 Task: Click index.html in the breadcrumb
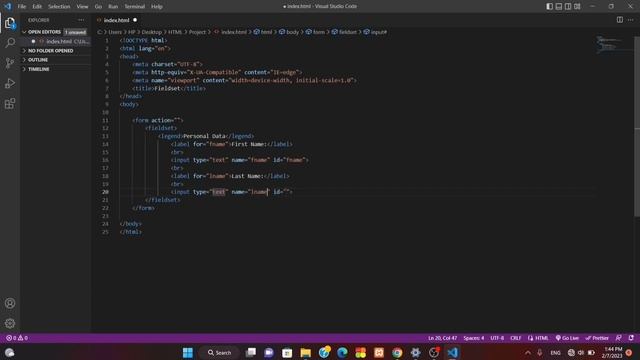tap(231, 32)
